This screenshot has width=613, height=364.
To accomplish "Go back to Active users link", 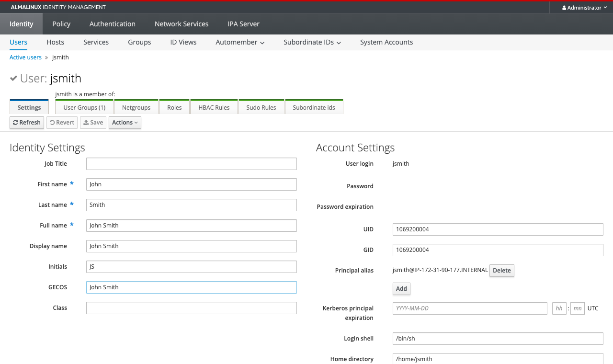I will click(25, 57).
